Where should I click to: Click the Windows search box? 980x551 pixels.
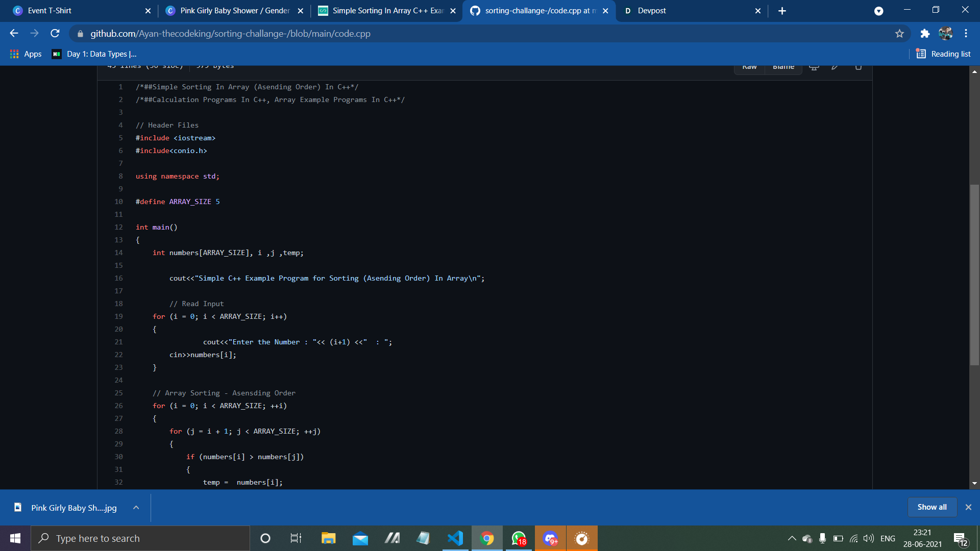pos(140,538)
